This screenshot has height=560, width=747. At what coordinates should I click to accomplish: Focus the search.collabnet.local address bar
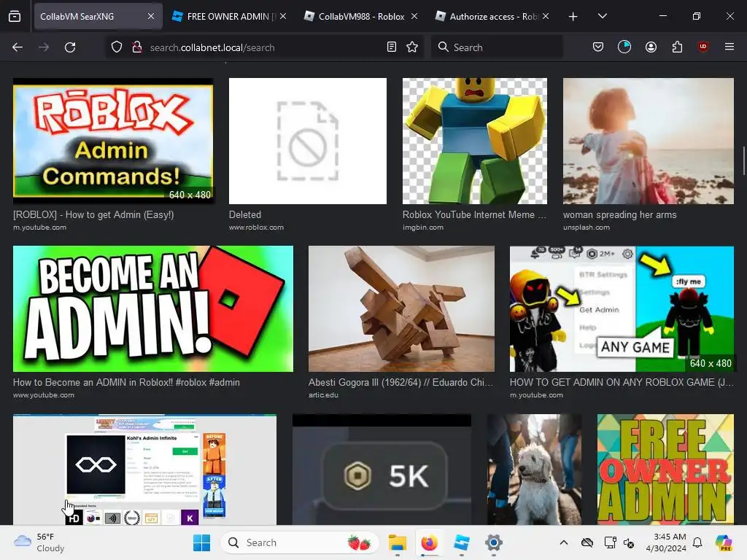(x=264, y=47)
